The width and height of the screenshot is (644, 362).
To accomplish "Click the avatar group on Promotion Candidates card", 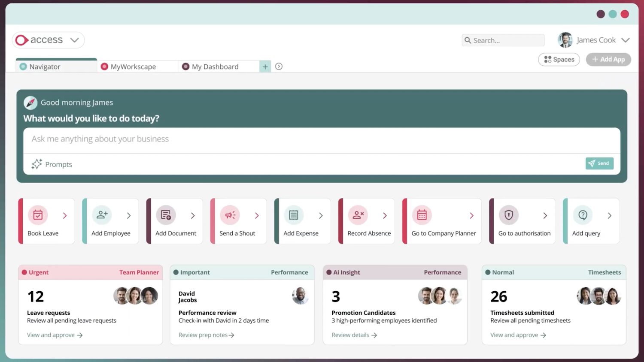I will [x=440, y=296].
